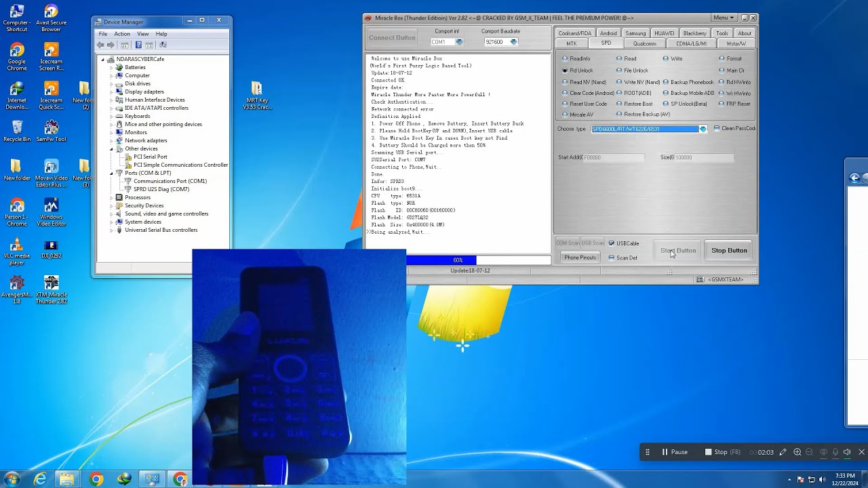Click the Phone Pinouts button
Viewport: 868px width, 488px height.
(x=580, y=258)
